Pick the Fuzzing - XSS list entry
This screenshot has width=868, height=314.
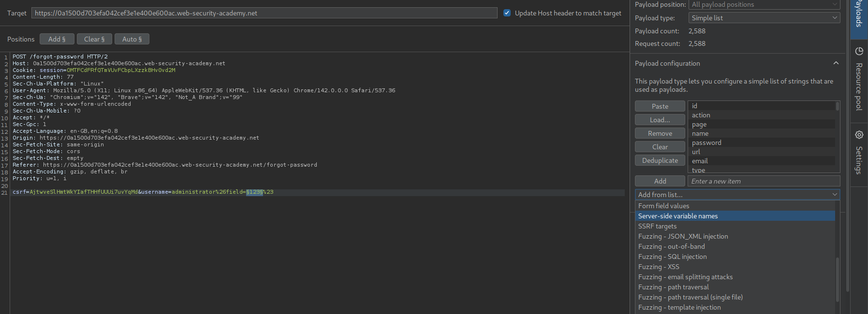tap(659, 267)
